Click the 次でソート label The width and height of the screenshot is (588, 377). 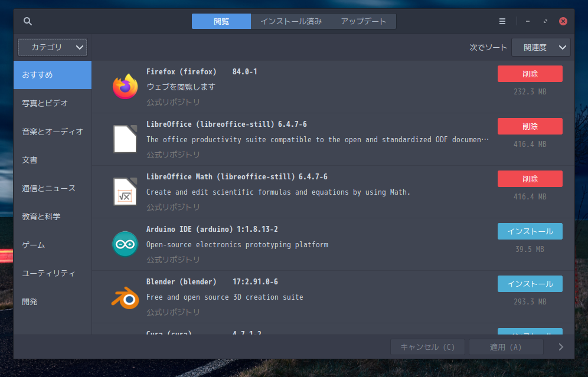coord(488,48)
